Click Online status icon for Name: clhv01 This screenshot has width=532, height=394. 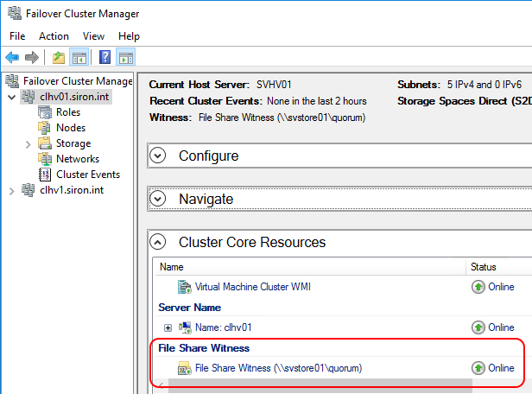click(478, 327)
